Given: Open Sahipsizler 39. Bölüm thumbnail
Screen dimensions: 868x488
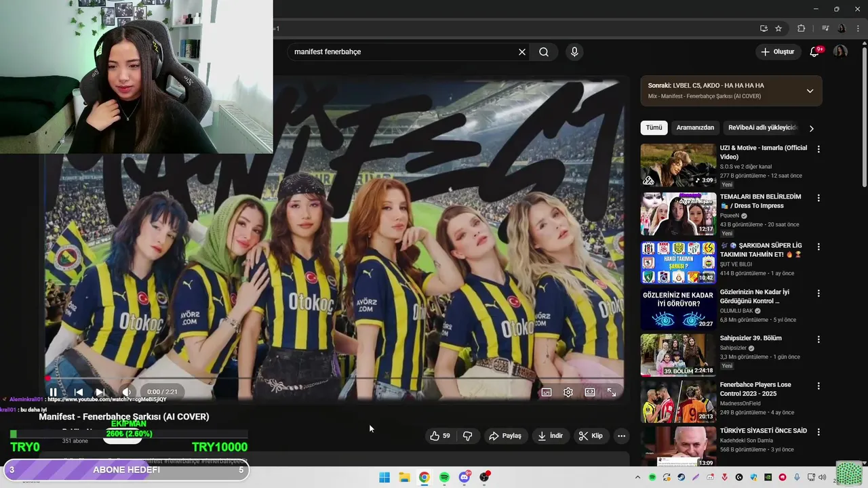Looking at the screenshot, I should [678, 354].
